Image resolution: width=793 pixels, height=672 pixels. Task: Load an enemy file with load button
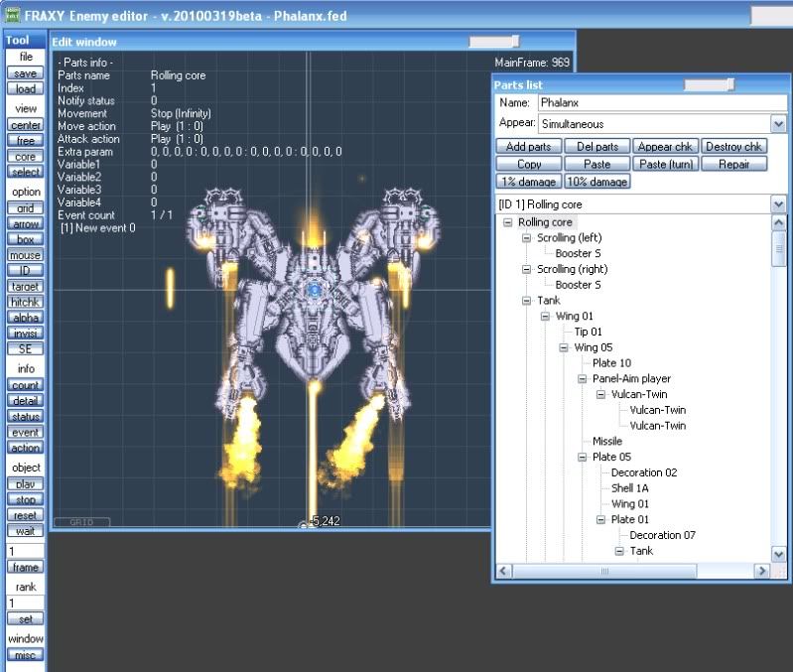26,89
